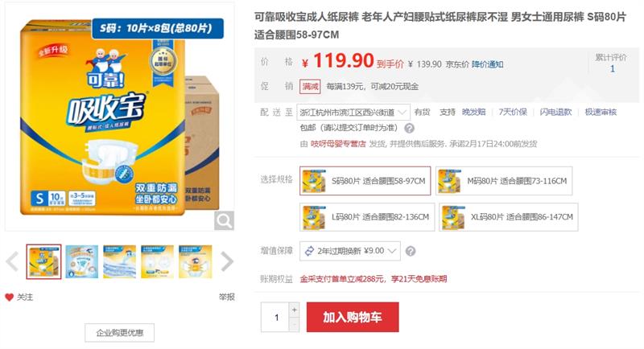Click the red heart 关注 icon
Screen dimensions: 644x349
[x=9, y=297]
